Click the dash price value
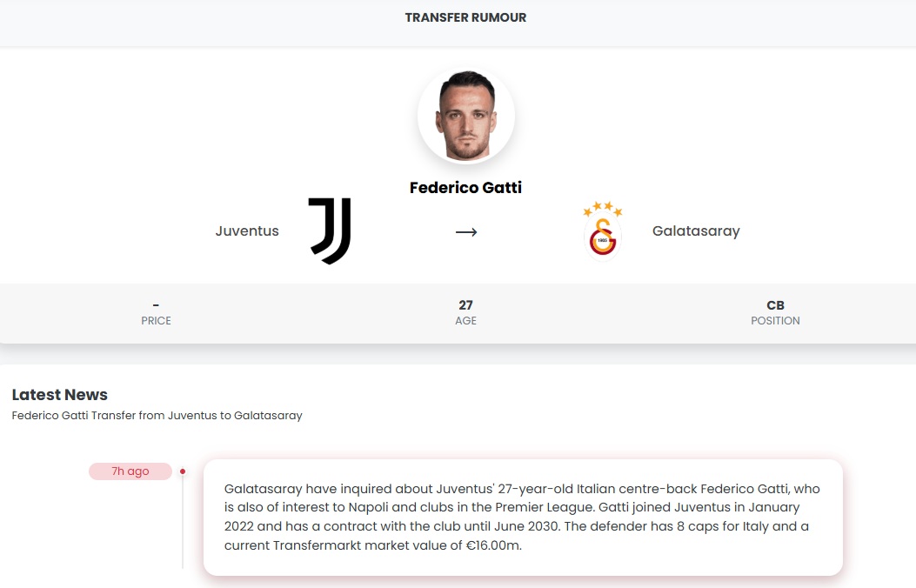916x588 pixels. pos(156,304)
